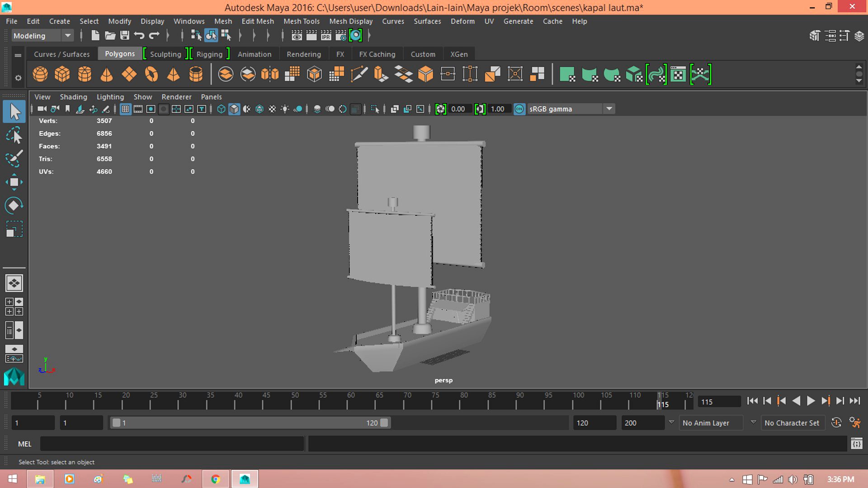This screenshot has width=868, height=488.
Task: Click the New scene icon
Action: coord(95,35)
